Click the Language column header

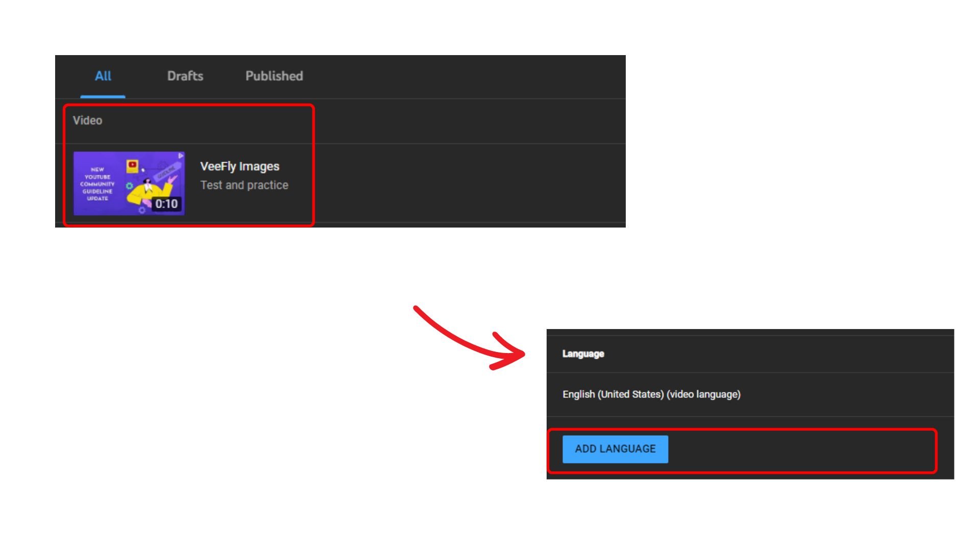click(583, 354)
